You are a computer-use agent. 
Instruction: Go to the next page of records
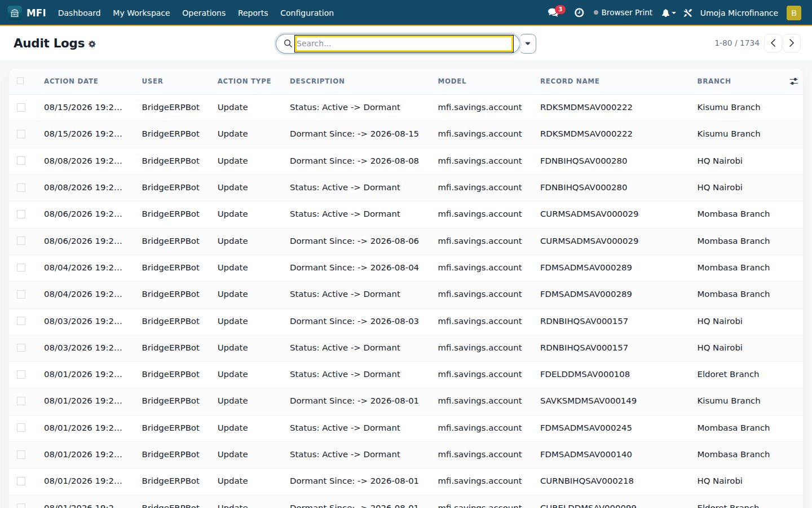pyautogui.click(x=792, y=43)
